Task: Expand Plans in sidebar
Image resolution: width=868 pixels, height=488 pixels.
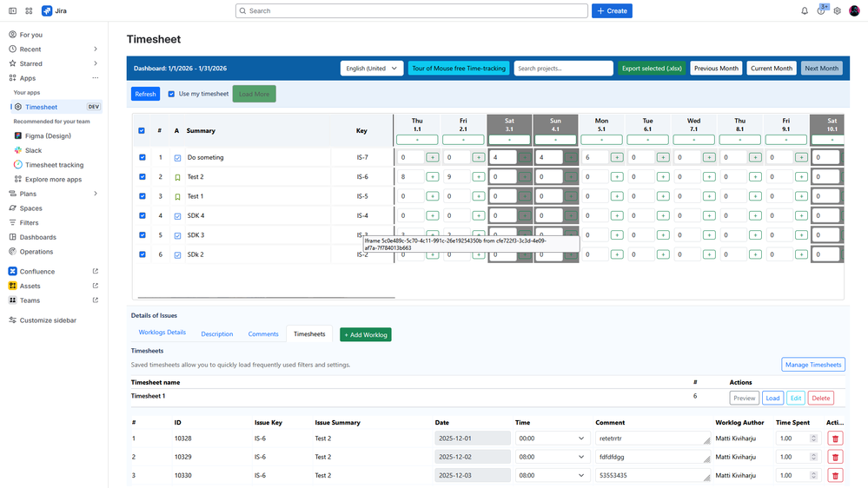Action: [x=96, y=194]
